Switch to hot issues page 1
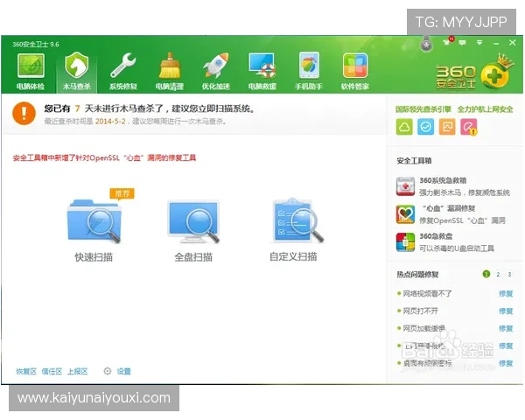The image size is (525, 420). [486, 274]
